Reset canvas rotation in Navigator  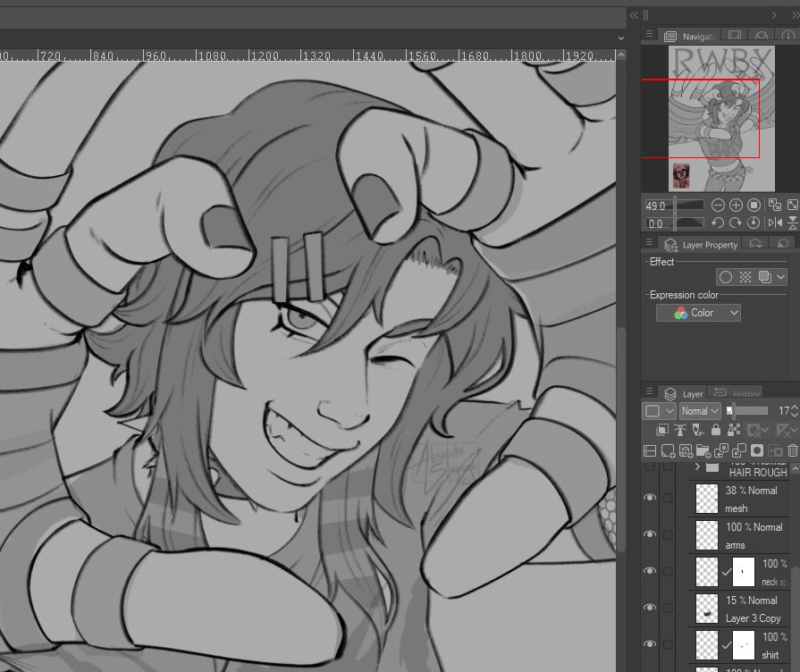click(x=753, y=223)
